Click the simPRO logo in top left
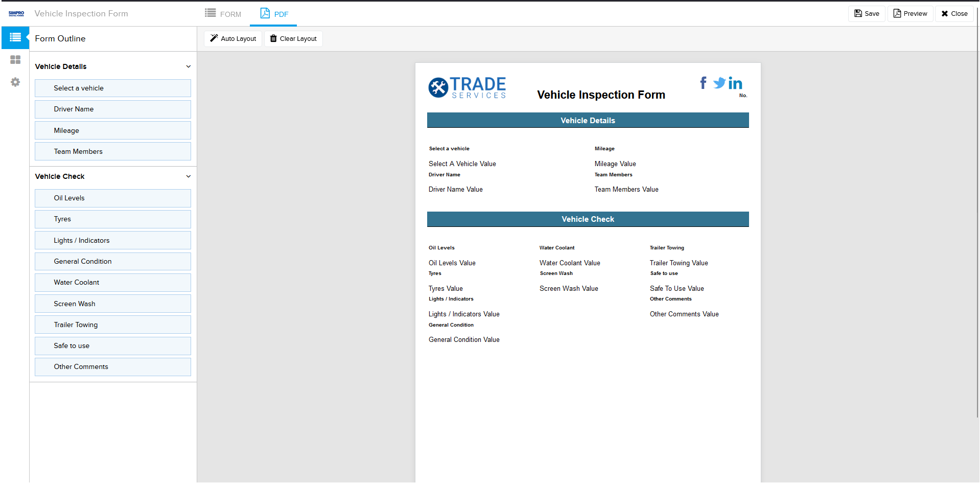 [16, 14]
